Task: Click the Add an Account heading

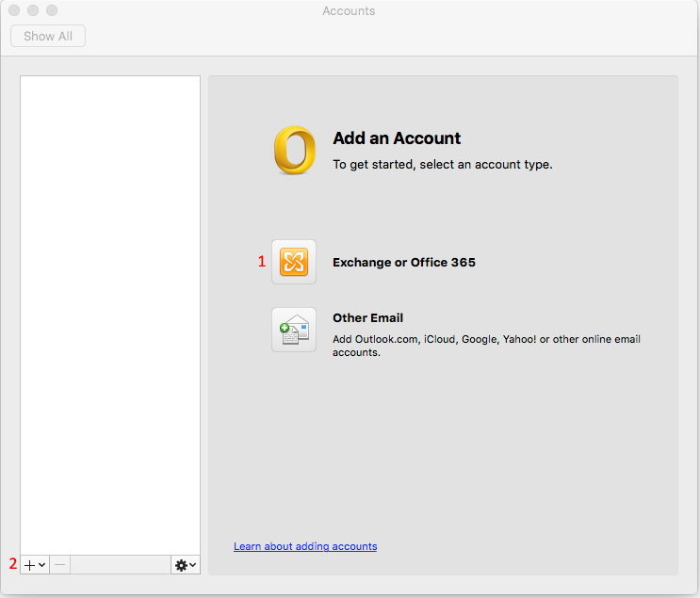Action: (x=397, y=138)
